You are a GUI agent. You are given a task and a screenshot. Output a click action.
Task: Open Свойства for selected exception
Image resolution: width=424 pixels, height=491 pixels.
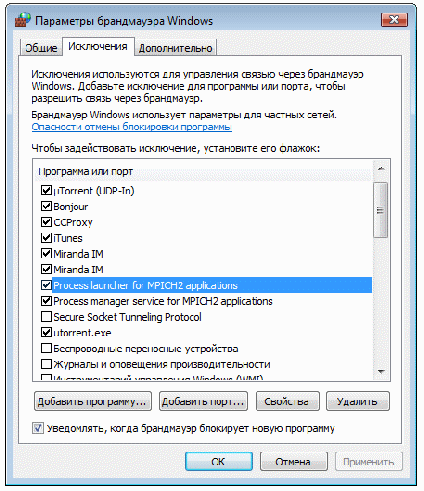click(288, 401)
